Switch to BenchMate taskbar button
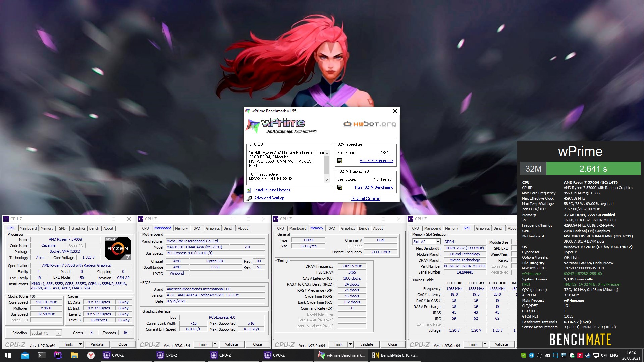 pyautogui.click(x=395, y=355)
